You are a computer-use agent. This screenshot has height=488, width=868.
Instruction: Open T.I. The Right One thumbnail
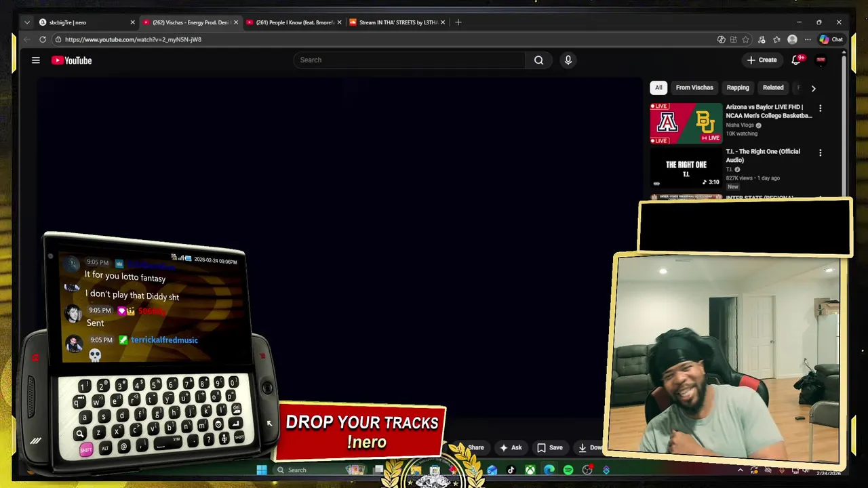[686, 168]
